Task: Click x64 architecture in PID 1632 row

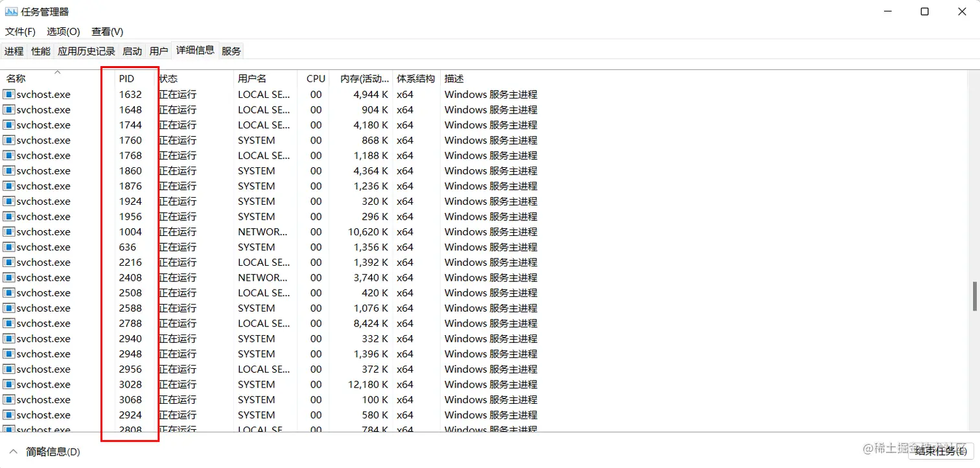Action: point(405,95)
